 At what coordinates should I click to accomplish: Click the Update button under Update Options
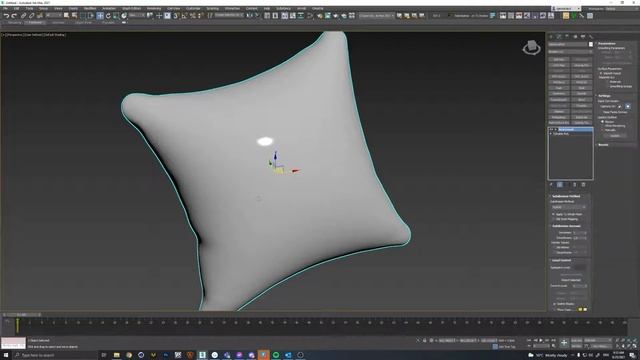(615, 135)
